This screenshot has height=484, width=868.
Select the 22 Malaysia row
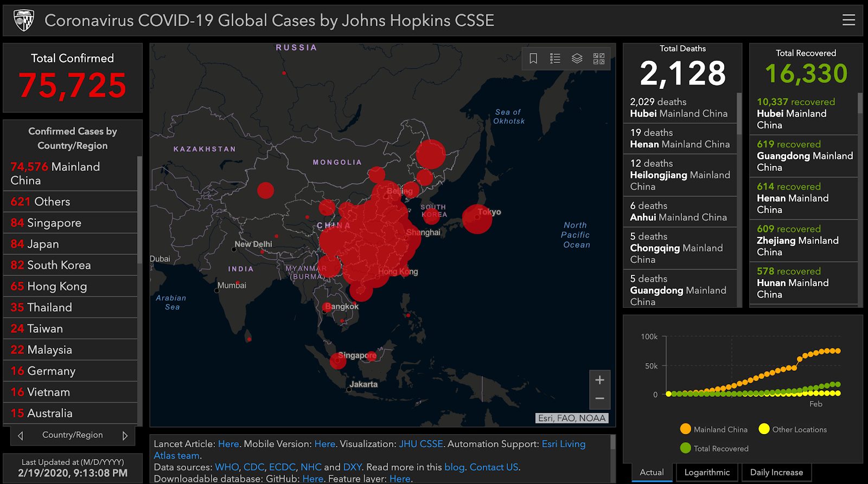[x=70, y=350]
